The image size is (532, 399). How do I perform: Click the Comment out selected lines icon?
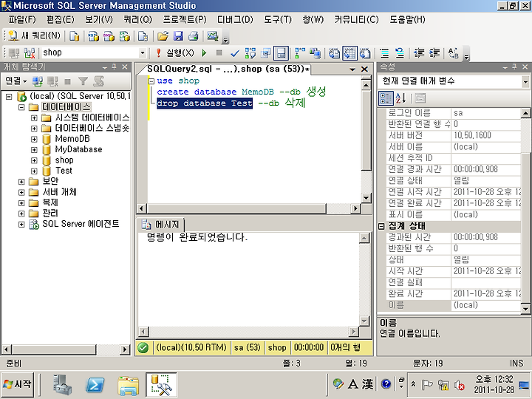click(384, 53)
